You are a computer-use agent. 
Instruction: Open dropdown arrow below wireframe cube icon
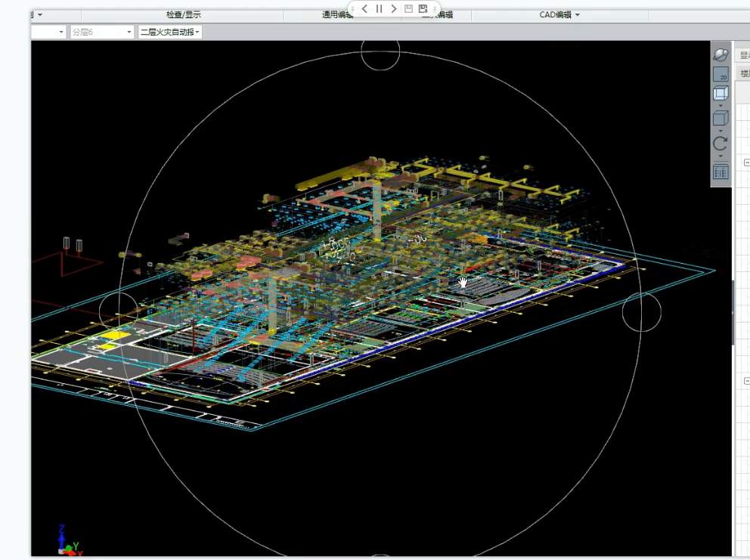721,106
